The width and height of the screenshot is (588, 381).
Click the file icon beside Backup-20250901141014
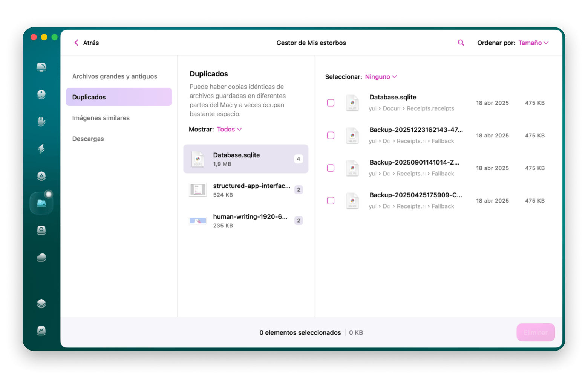pyautogui.click(x=352, y=168)
